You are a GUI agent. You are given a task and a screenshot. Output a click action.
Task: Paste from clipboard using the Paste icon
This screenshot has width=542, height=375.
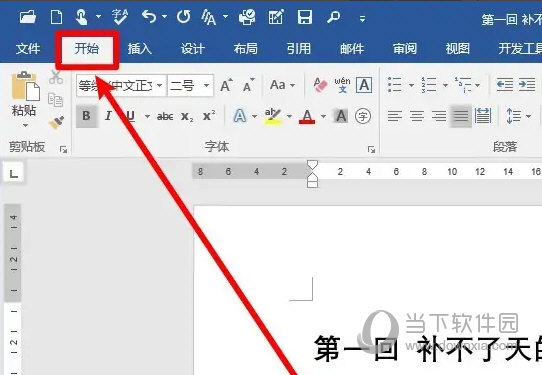[26, 85]
